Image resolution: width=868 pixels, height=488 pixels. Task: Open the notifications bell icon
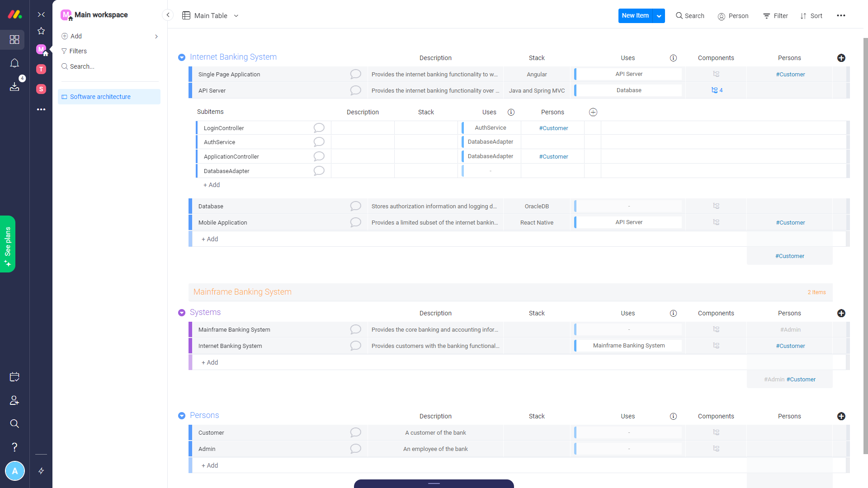pos(14,63)
